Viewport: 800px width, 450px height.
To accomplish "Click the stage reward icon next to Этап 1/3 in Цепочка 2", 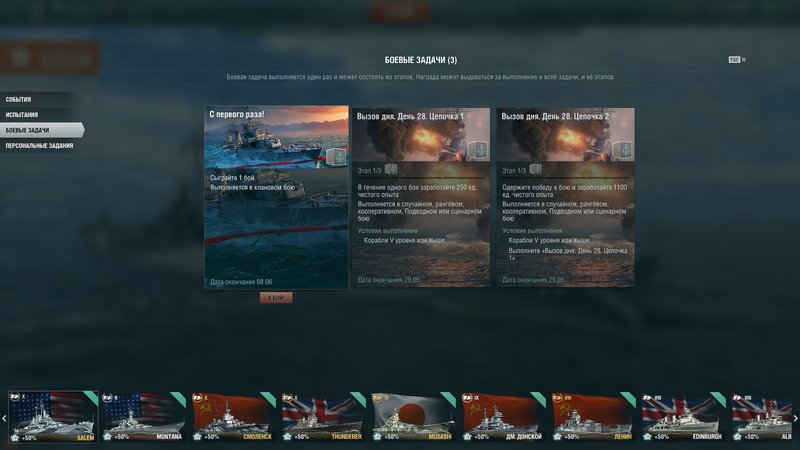I will pyautogui.click(x=536, y=169).
